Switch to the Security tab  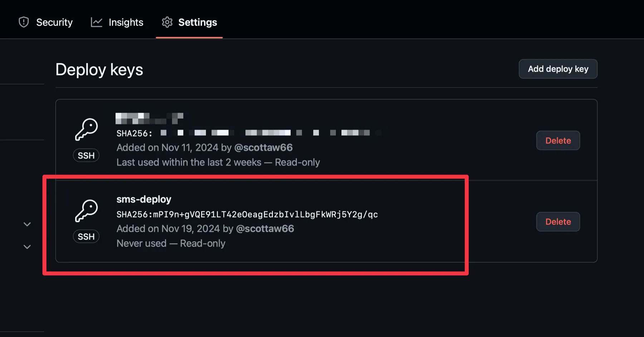pos(45,22)
